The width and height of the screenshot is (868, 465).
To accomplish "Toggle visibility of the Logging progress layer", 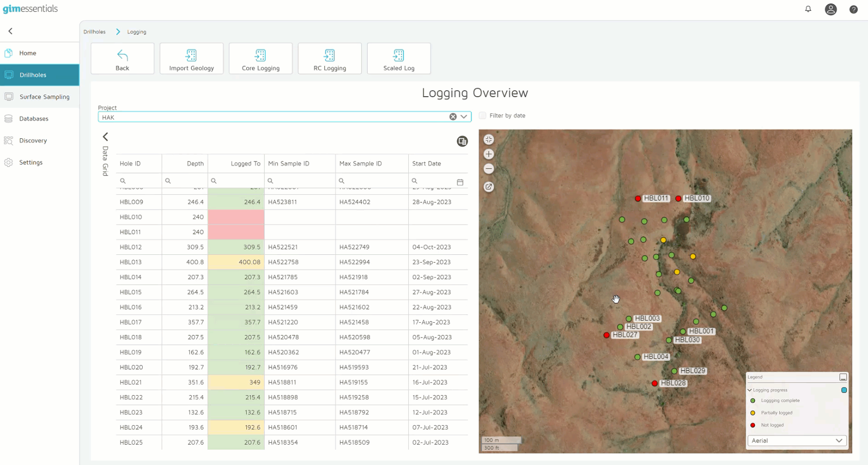I will coord(844,390).
